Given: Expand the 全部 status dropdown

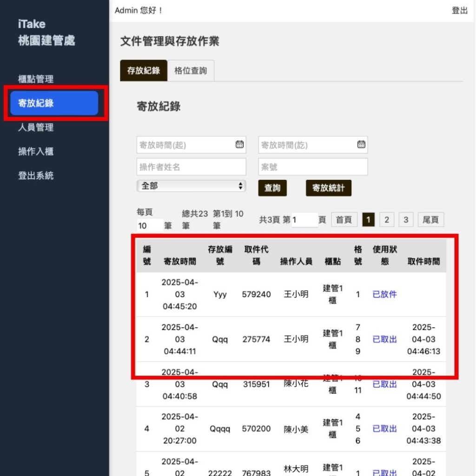Looking at the screenshot, I should pyautogui.click(x=191, y=186).
